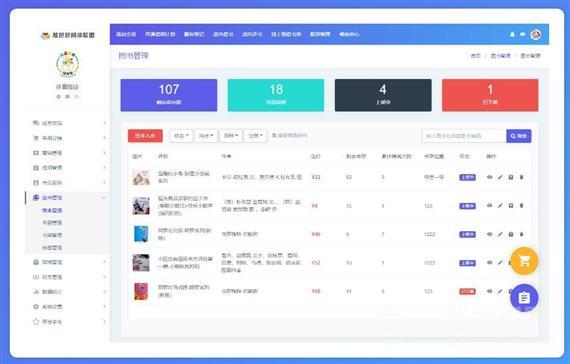Edit the ¥68 book with its pencil icon
The width and height of the screenshot is (570, 364).
click(x=500, y=291)
